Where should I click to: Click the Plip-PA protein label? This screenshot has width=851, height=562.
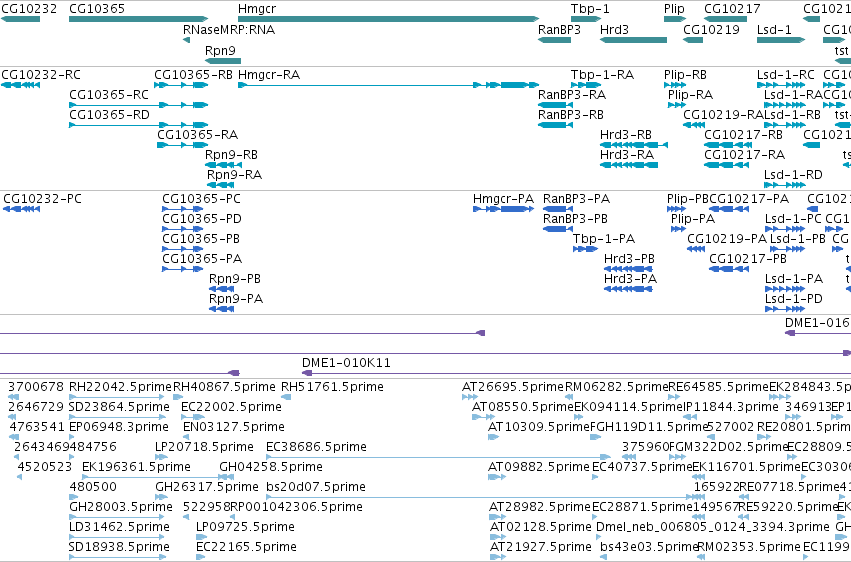[x=693, y=219]
